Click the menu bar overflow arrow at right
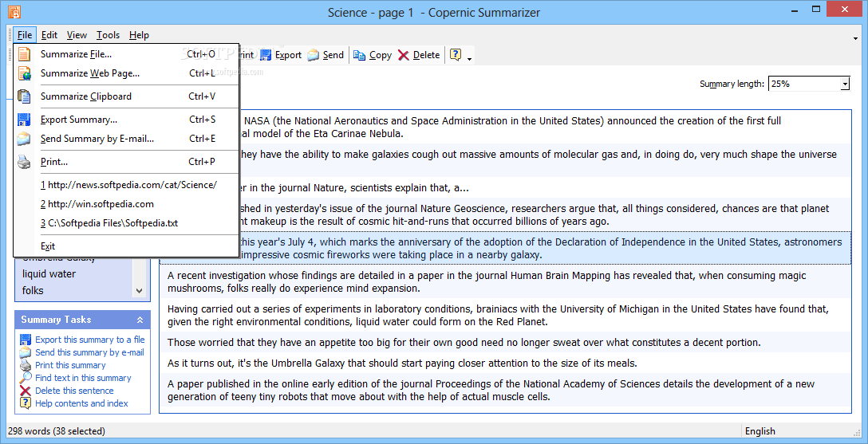Viewport: 868px width, 444px height. 856,38
